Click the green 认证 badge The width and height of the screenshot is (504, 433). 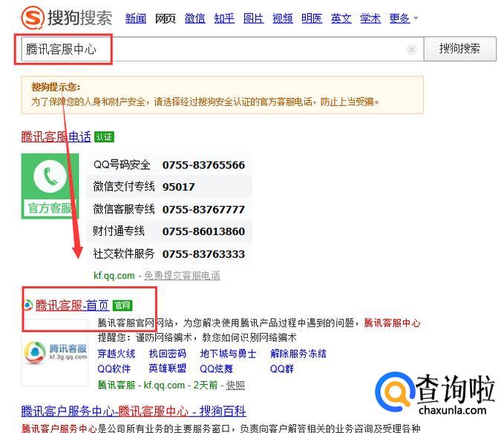[104, 137]
